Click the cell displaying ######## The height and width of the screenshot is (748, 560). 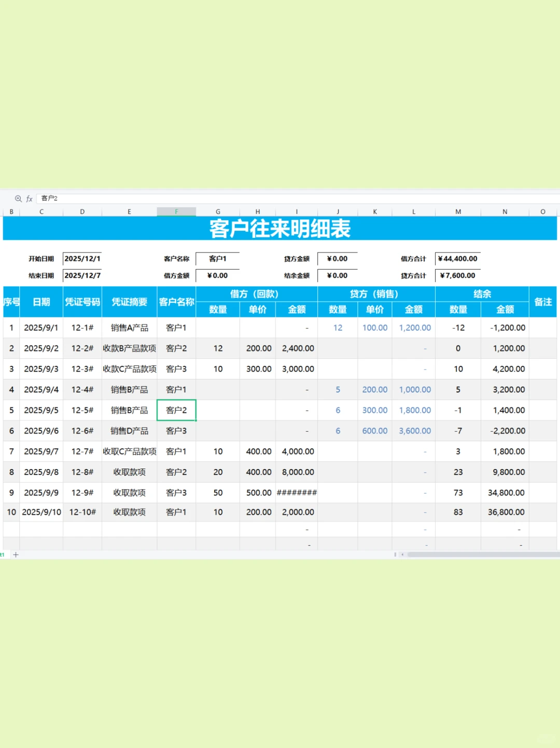tap(297, 492)
